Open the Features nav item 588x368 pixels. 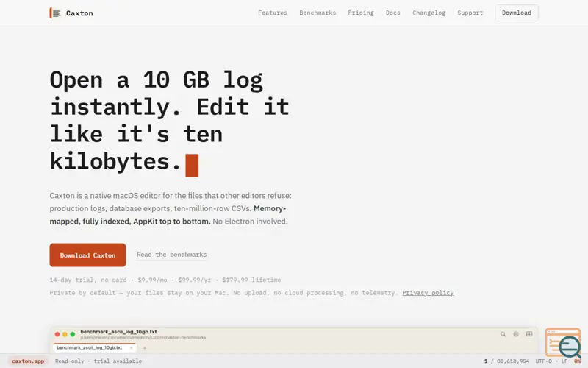(x=273, y=13)
